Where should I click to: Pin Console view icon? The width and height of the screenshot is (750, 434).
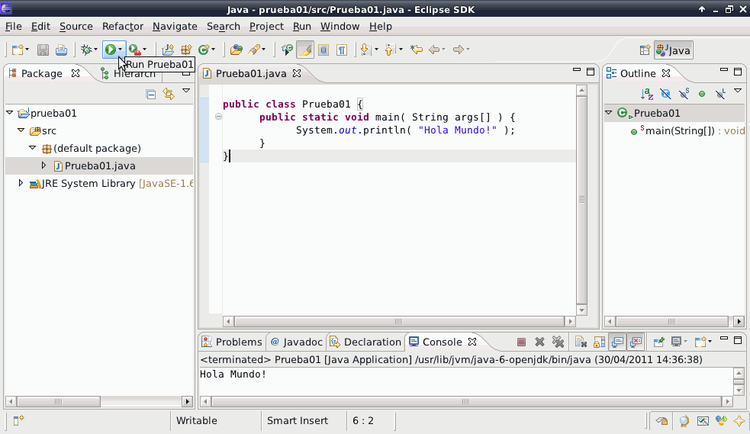(659, 342)
